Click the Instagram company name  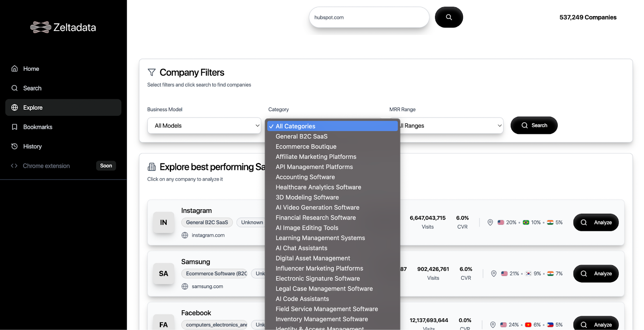point(196,210)
